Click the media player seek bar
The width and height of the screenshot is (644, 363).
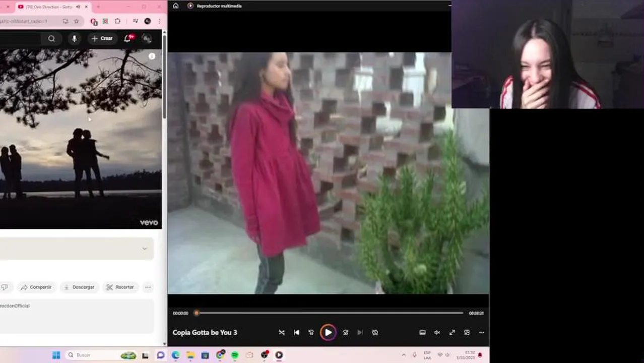pyautogui.click(x=329, y=313)
